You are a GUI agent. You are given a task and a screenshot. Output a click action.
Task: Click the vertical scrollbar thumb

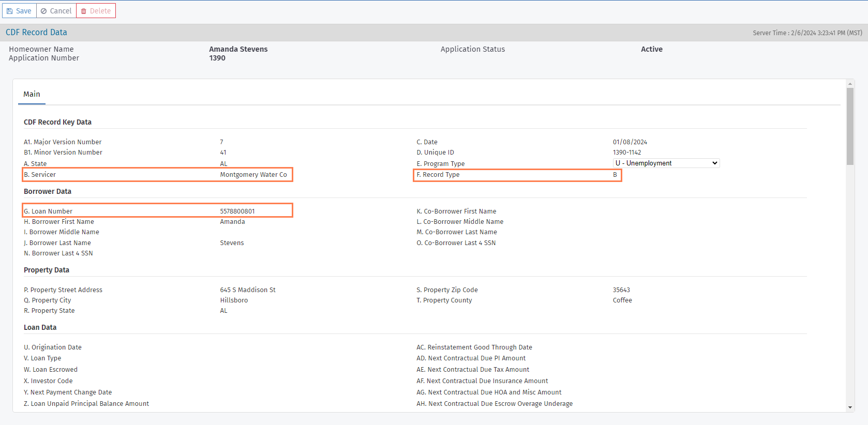click(x=850, y=126)
